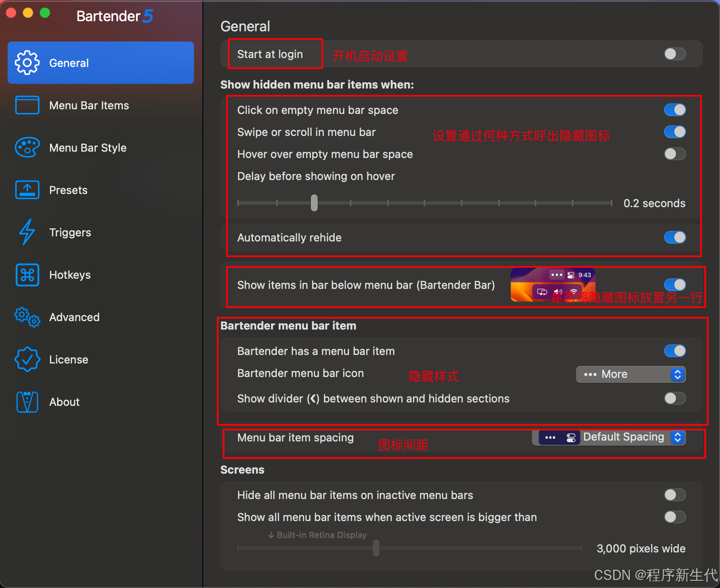The width and height of the screenshot is (720, 588).
Task: Click the green zoom window button
Action: (45, 13)
